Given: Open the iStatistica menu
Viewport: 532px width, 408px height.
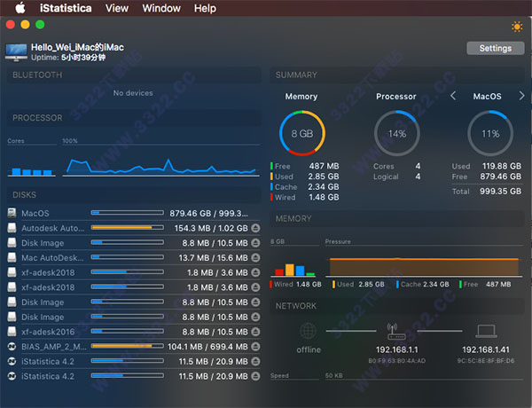Looking at the screenshot, I should [66, 8].
